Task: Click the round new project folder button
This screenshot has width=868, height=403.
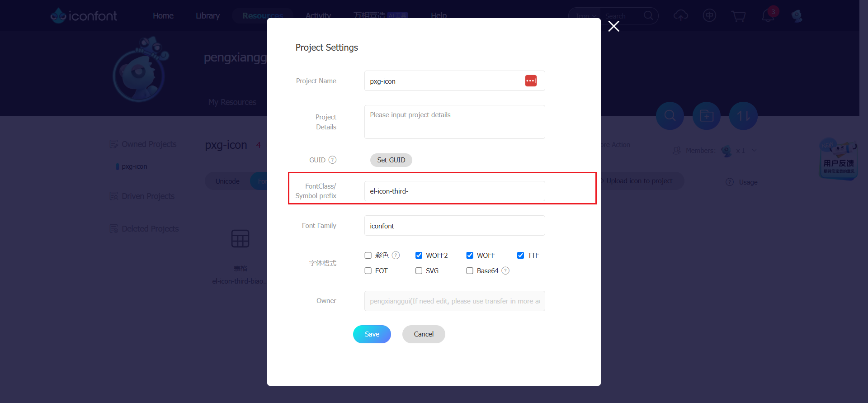Action: click(x=707, y=116)
